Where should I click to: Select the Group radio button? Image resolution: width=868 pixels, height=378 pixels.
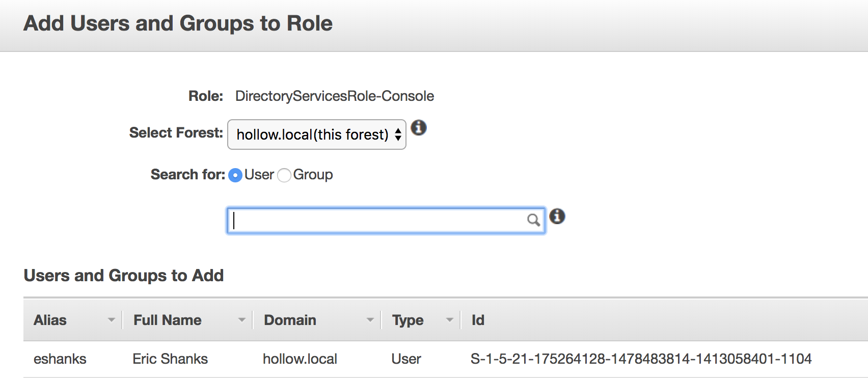click(x=284, y=175)
